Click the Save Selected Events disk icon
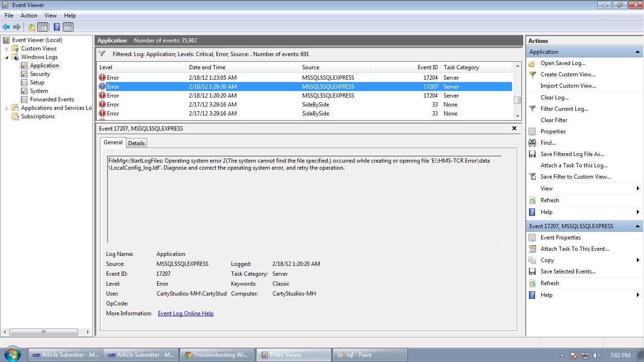Image resolution: width=644 pixels, height=362 pixels. (532, 271)
